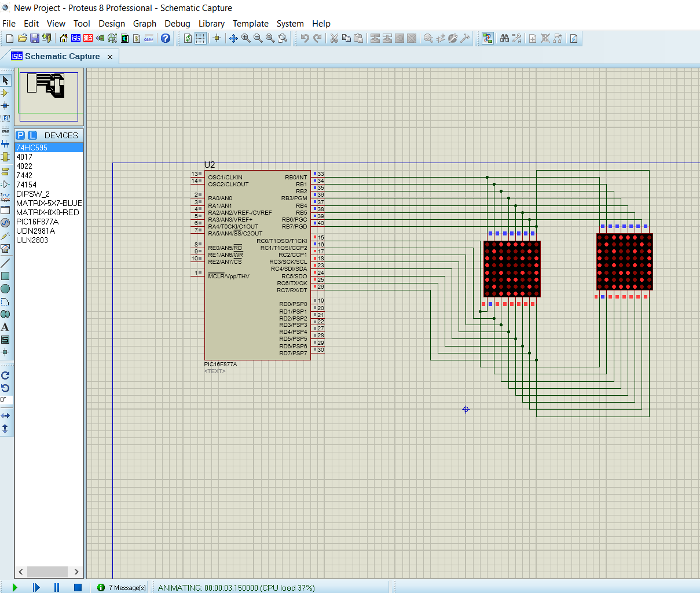Open the Debug menu

pyautogui.click(x=177, y=24)
